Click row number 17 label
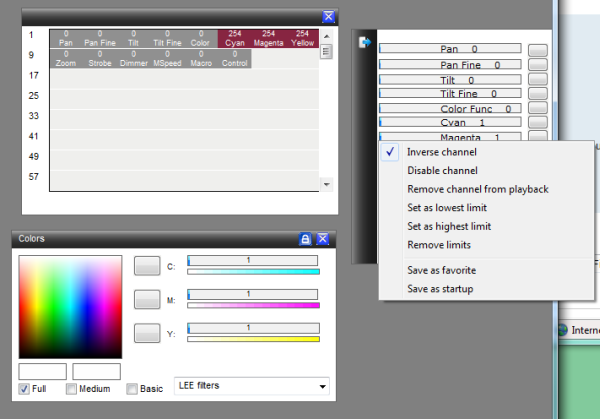 (x=34, y=75)
